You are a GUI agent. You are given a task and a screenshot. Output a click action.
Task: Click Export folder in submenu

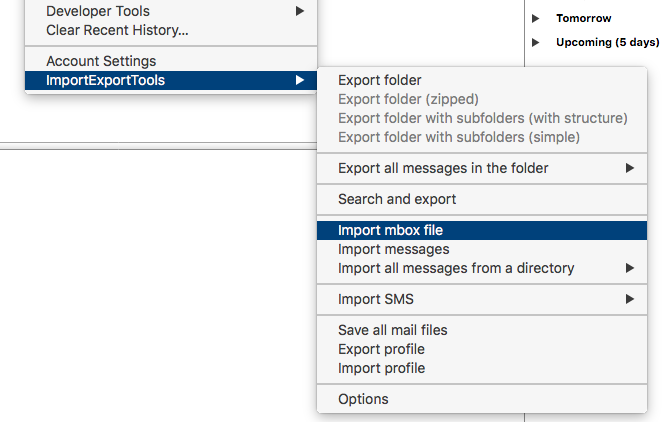(379, 80)
